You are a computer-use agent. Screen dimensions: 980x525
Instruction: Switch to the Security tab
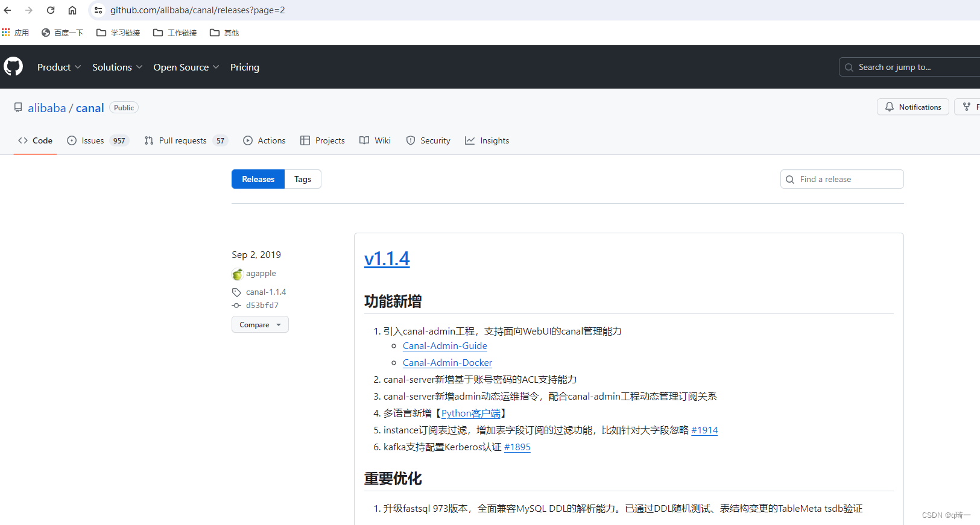[428, 140]
